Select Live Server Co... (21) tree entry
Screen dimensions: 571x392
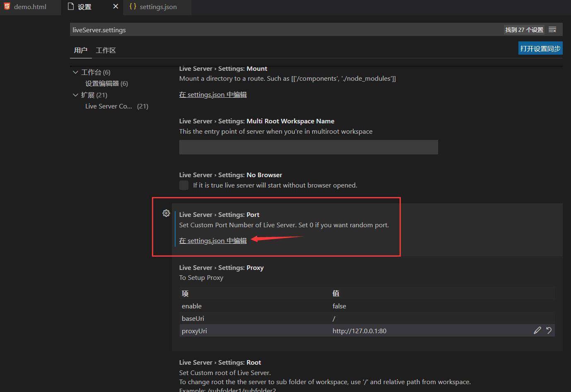coord(117,106)
